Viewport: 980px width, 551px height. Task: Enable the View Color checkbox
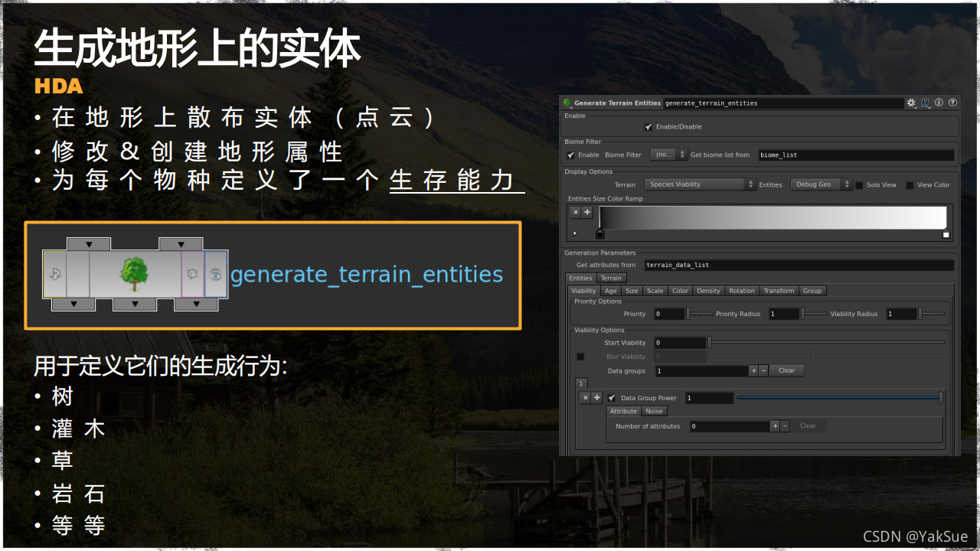(x=910, y=185)
